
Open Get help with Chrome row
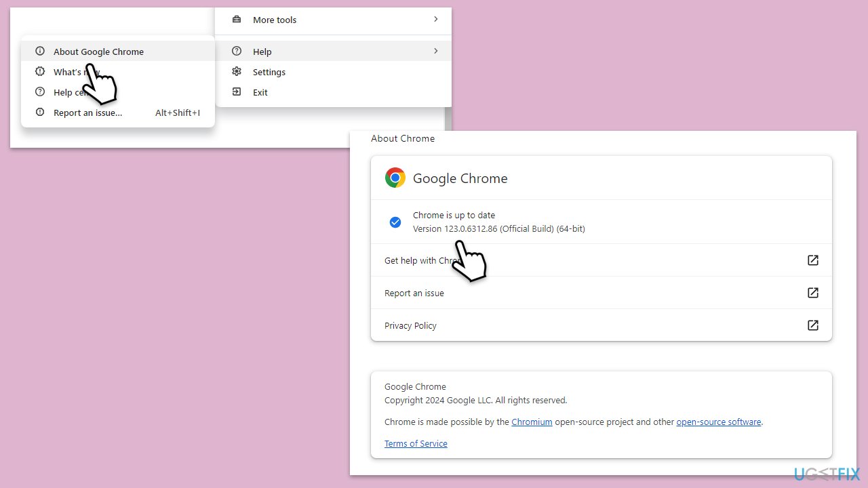(601, 260)
